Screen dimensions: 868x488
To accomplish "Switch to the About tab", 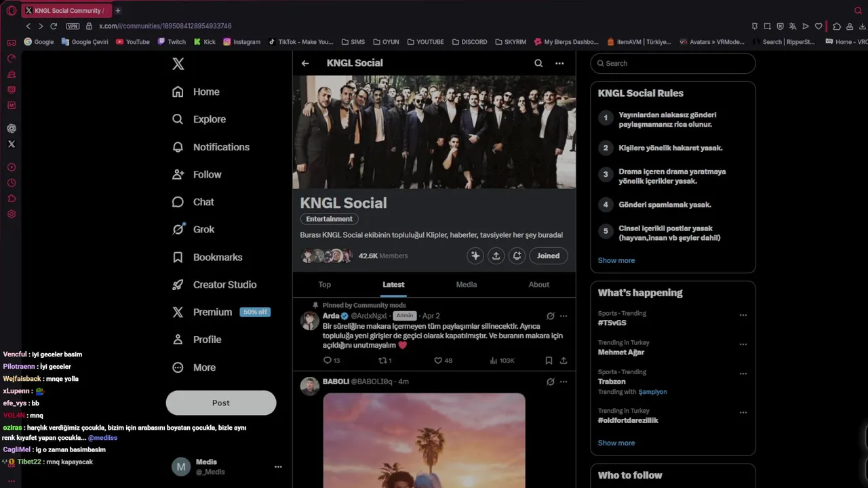I will pyautogui.click(x=539, y=285).
